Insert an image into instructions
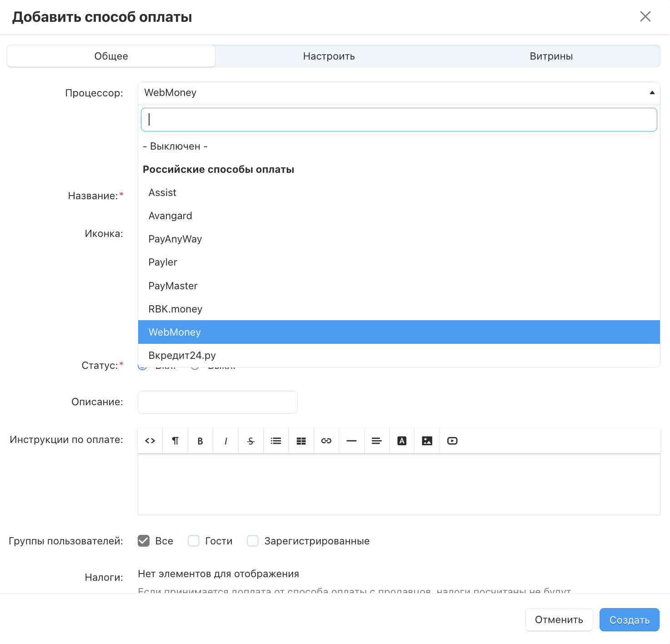This screenshot has width=670, height=644. coord(427,441)
